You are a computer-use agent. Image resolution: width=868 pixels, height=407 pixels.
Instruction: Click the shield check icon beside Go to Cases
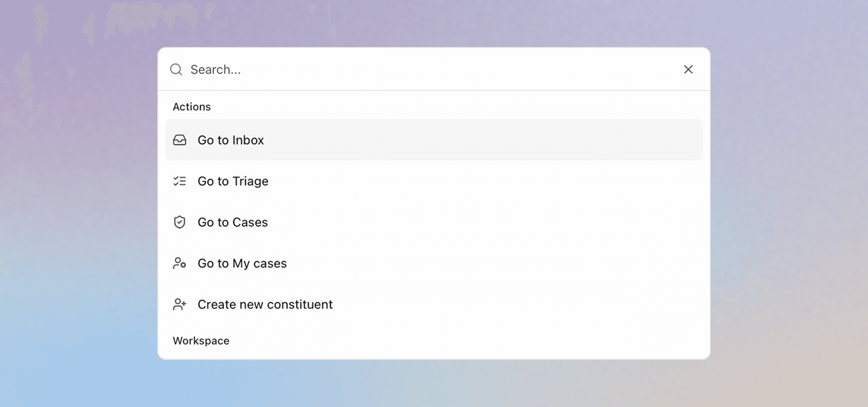[x=179, y=222]
